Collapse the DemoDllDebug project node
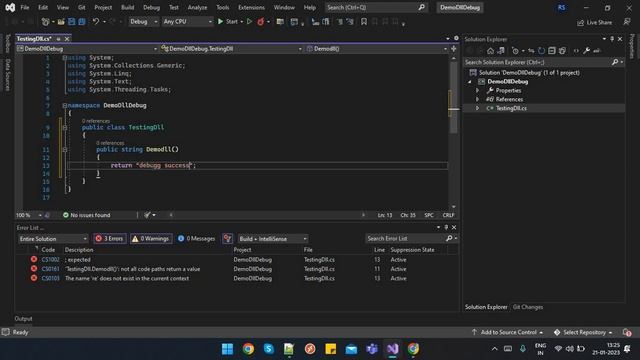 469,82
